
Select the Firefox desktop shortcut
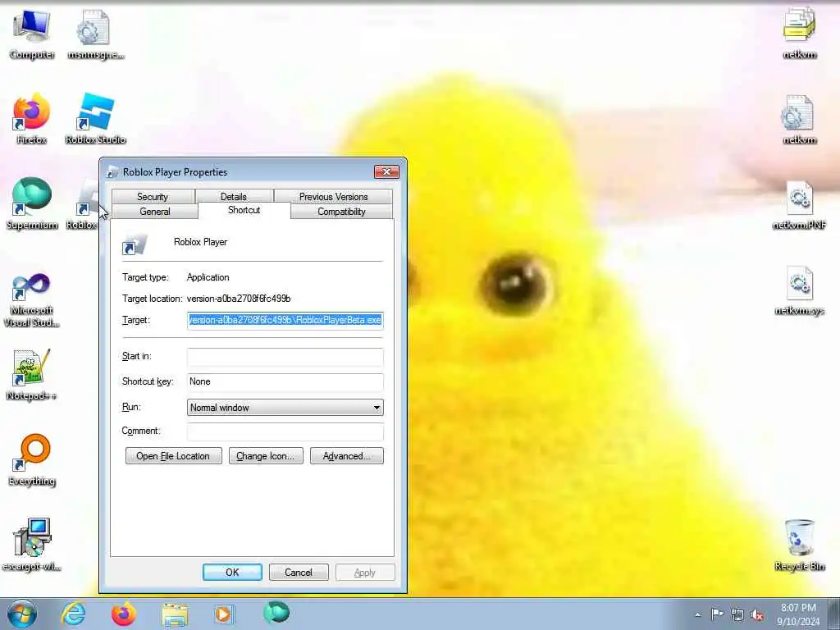point(32,118)
